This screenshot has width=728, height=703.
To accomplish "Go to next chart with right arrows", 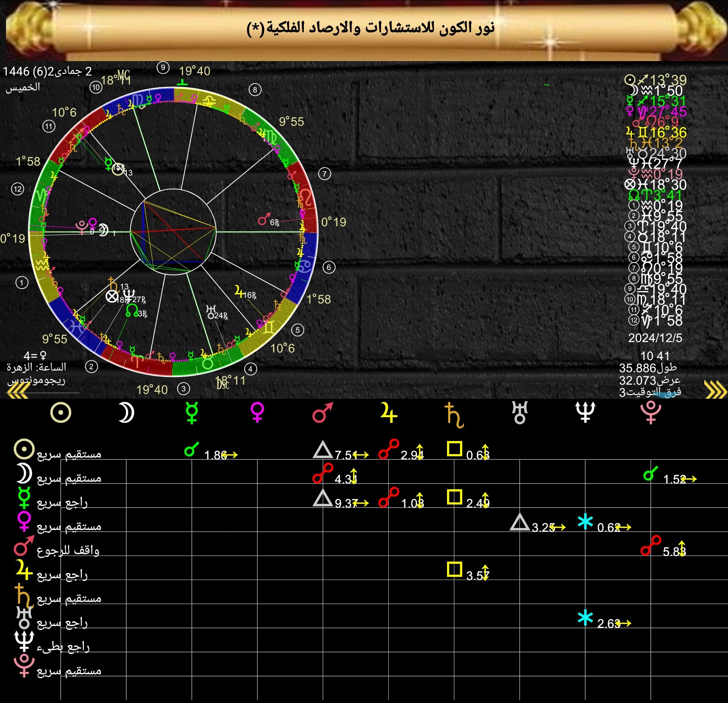I will pos(715,389).
